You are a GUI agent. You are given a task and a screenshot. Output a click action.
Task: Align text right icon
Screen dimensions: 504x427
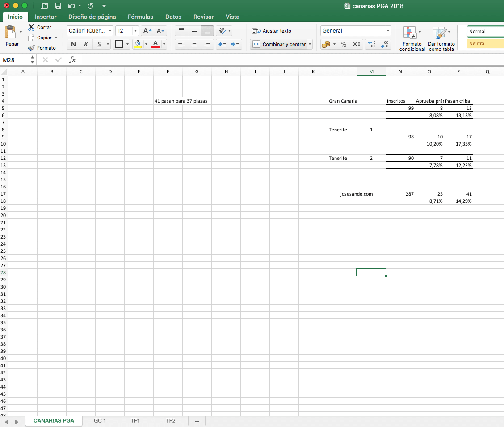point(207,44)
